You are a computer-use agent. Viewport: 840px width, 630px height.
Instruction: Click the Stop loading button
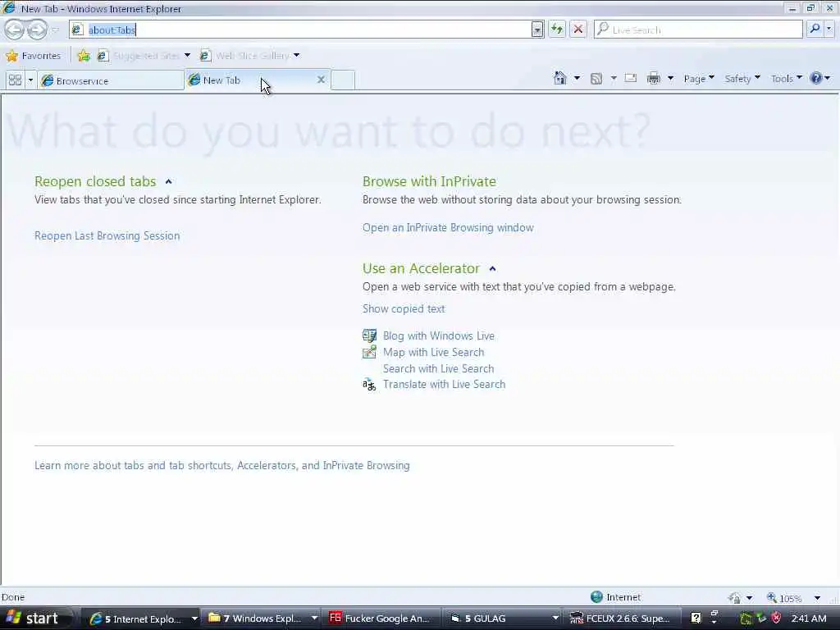click(x=578, y=30)
